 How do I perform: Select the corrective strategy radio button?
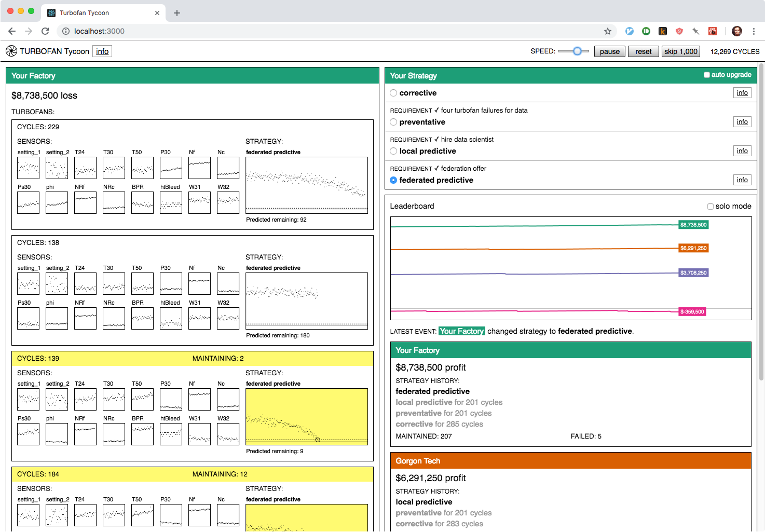click(393, 93)
